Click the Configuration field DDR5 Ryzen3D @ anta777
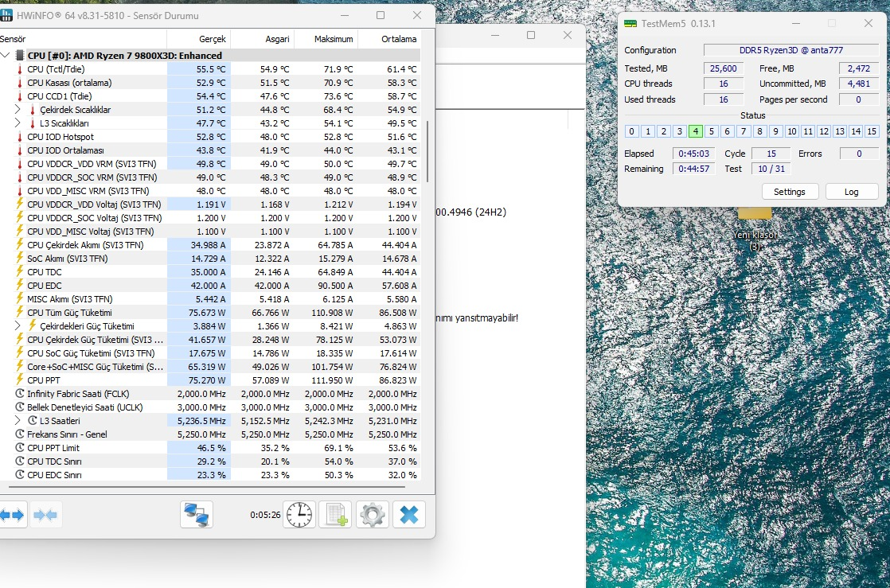This screenshot has width=890, height=588. [791, 50]
